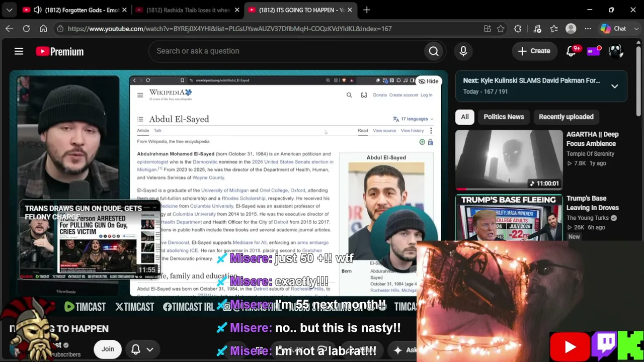Mute the Forgotten Gods tab audio
This screenshot has height=362, width=644.
[37, 10]
